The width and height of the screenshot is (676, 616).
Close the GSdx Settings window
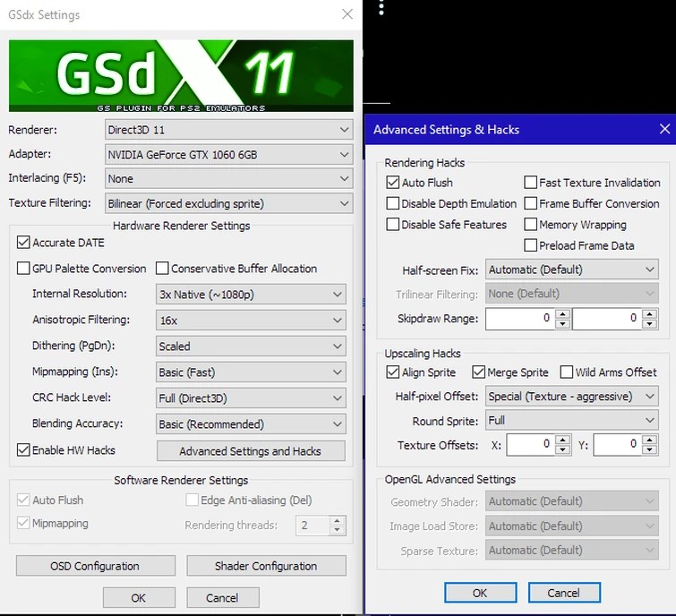347,14
